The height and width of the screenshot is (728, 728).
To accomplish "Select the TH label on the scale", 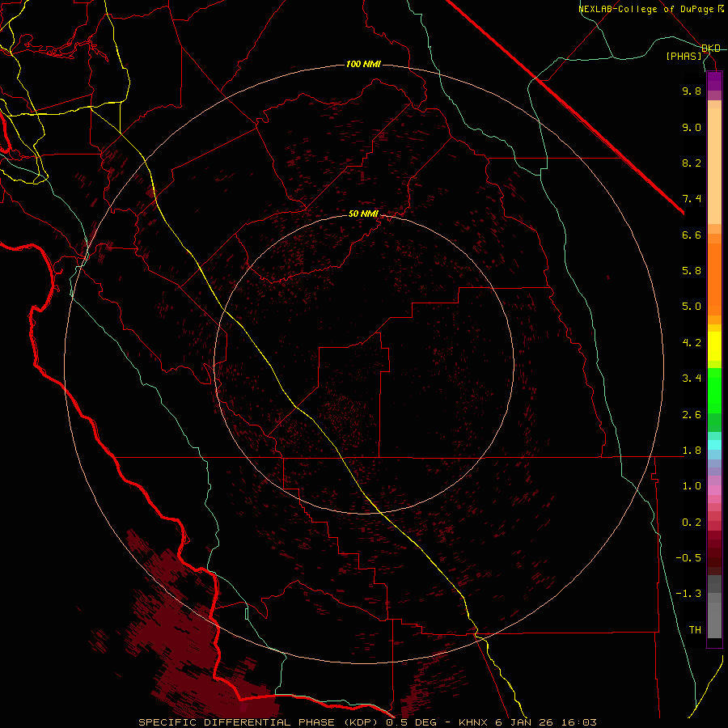I will coord(695,630).
